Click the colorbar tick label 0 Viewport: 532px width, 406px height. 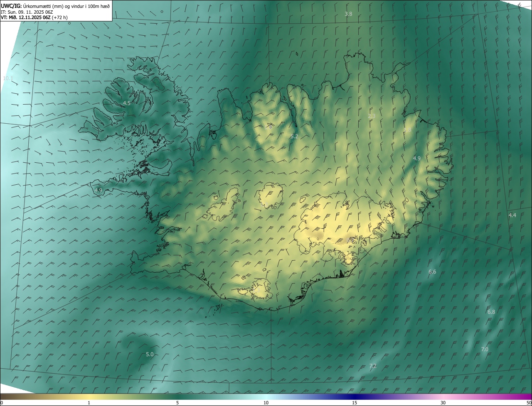(x=2, y=403)
